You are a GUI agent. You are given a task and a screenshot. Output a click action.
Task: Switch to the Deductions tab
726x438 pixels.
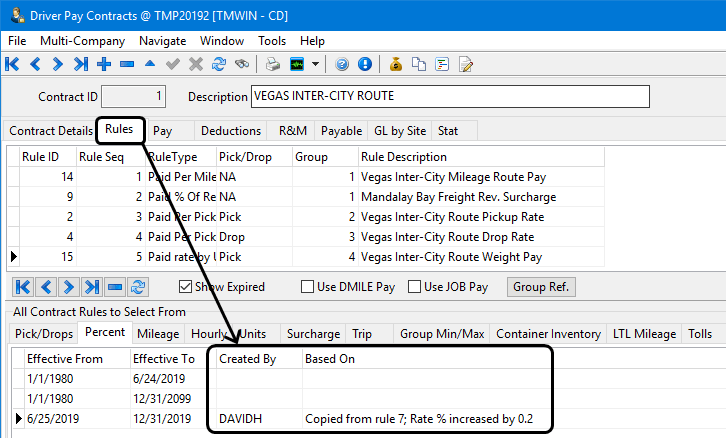tap(230, 131)
